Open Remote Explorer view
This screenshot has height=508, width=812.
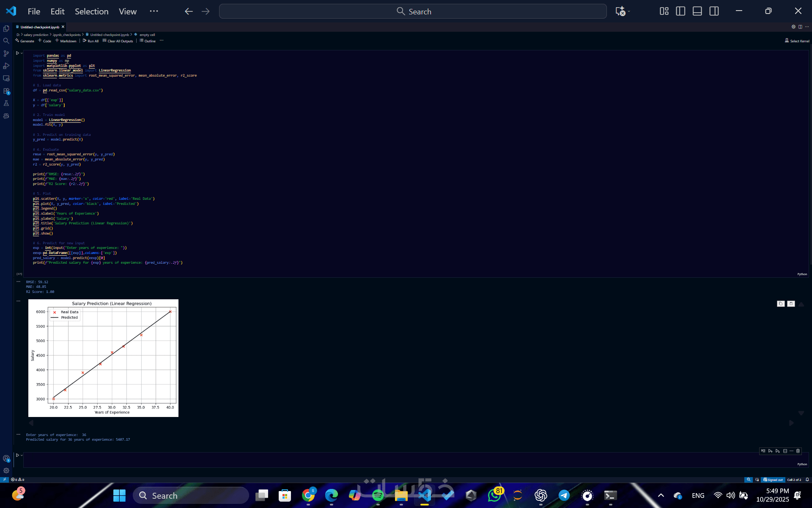pos(6,78)
